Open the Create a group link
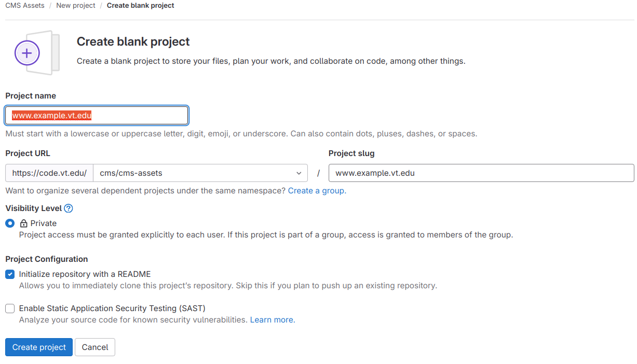Image resolution: width=637 pixels, height=364 pixels. click(x=316, y=190)
